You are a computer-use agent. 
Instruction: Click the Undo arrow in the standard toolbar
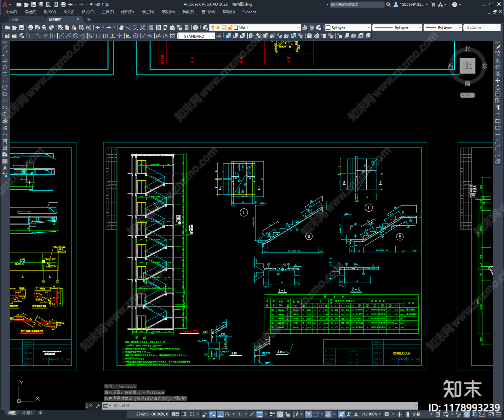point(98,28)
